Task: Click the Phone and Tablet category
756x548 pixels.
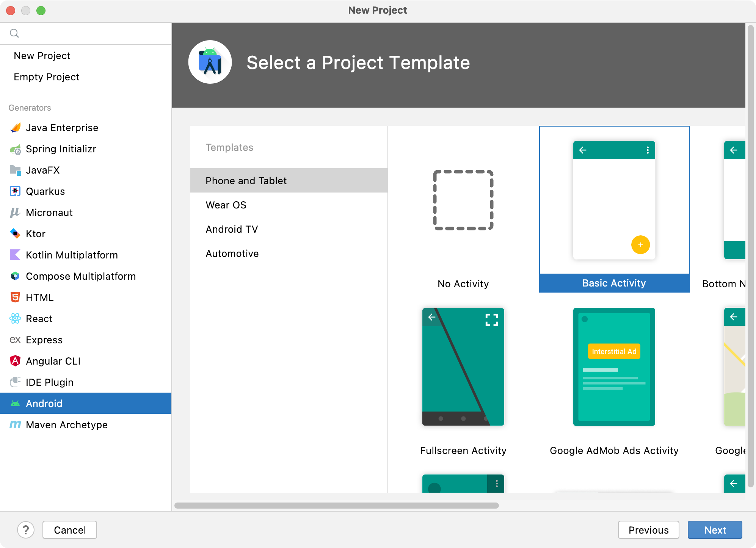Action: pos(246,180)
